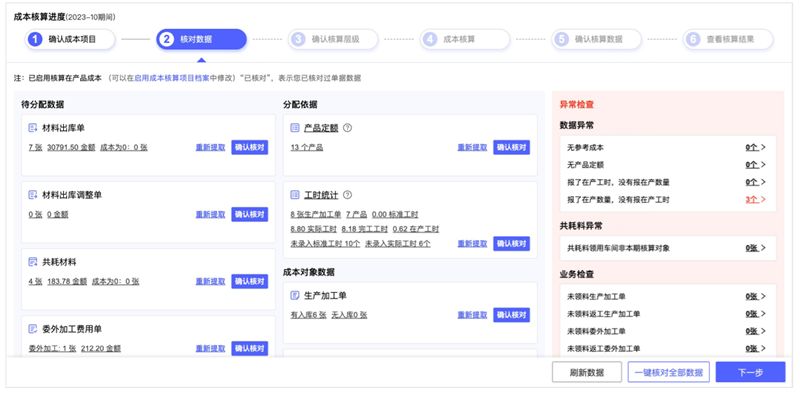
Task: Open the 8 张生产加工单 link
Action: tap(315, 214)
